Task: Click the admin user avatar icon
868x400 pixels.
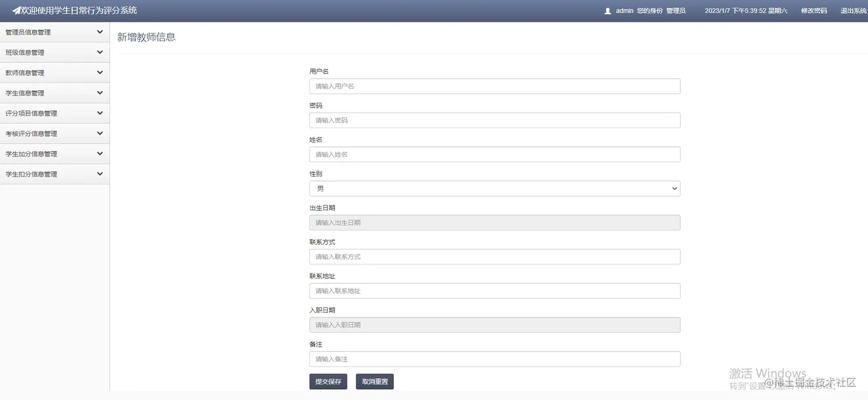Action: 608,11
